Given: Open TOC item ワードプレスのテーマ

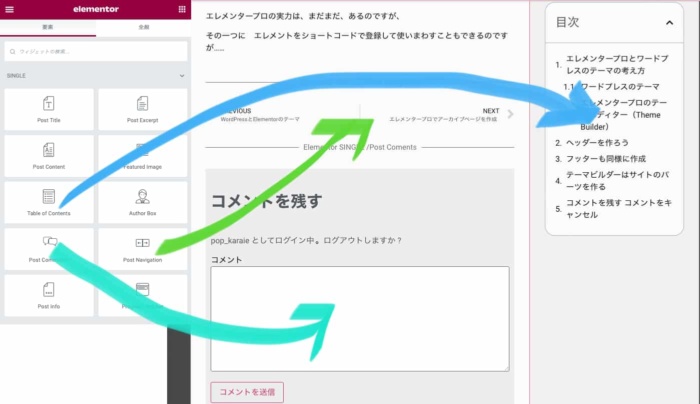Looking at the screenshot, I should point(620,87).
